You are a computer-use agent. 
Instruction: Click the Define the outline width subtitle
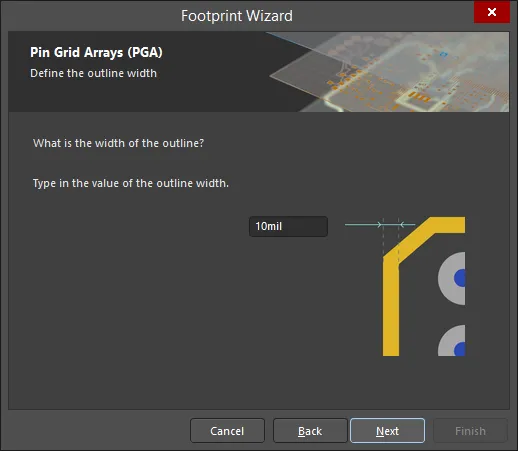click(x=93, y=73)
